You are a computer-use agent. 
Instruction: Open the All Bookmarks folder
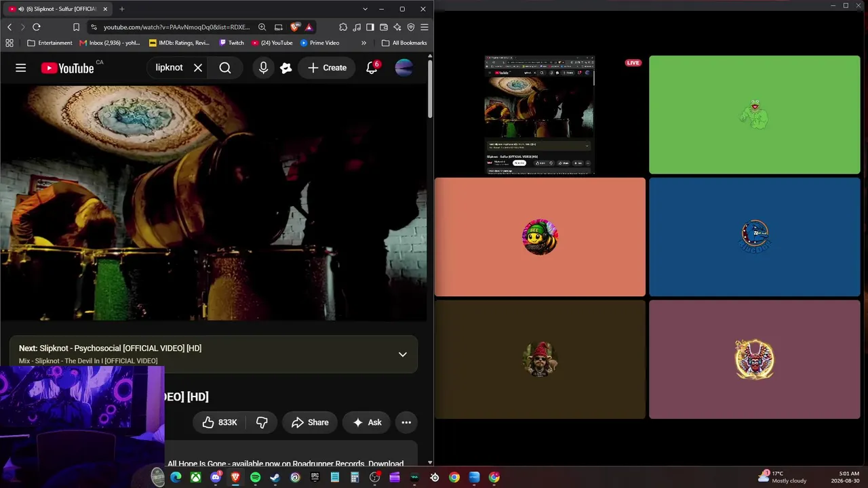(x=404, y=43)
